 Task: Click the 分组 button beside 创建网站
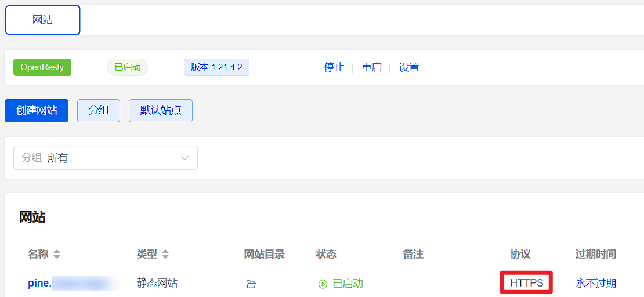pos(99,110)
